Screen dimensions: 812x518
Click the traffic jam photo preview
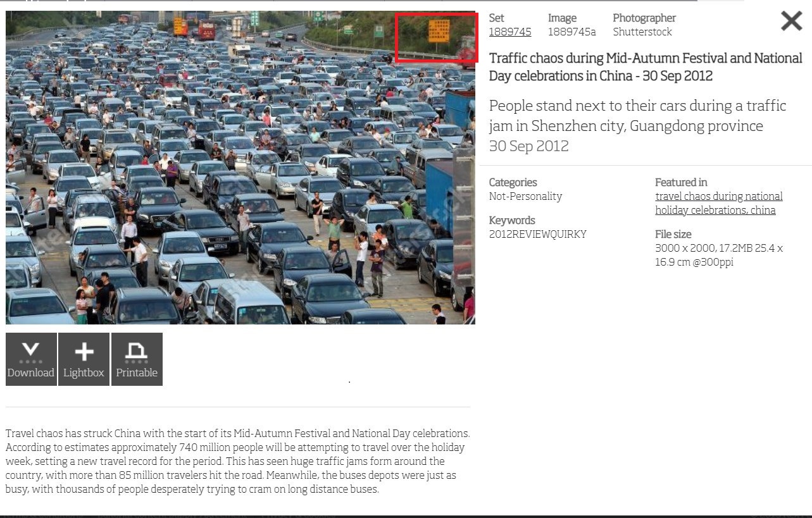[240, 168]
